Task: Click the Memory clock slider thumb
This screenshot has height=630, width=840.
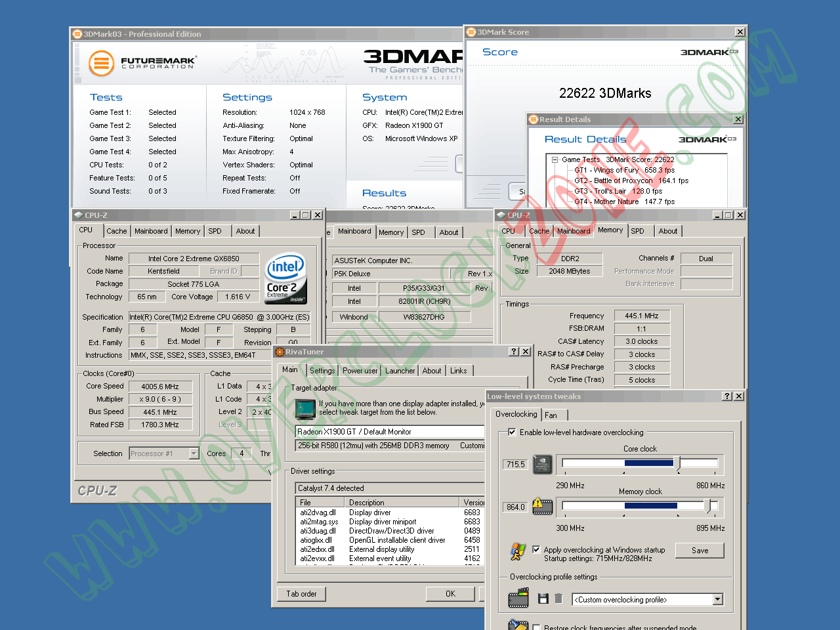Action: tap(707, 506)
